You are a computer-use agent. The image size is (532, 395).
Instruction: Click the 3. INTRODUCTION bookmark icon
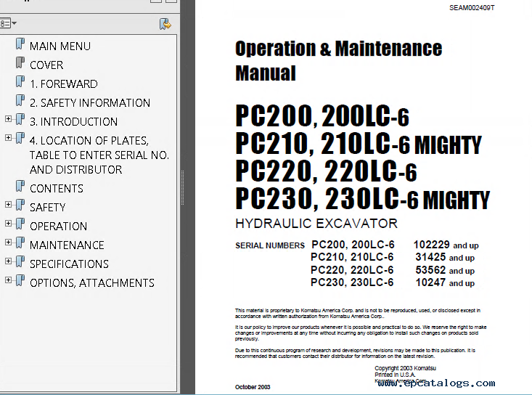20,120
